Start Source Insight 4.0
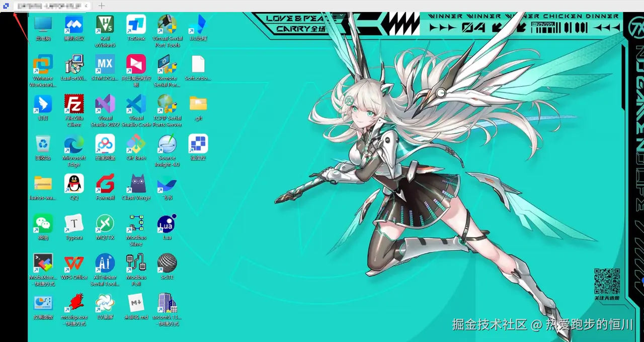 tap(167, 143)
